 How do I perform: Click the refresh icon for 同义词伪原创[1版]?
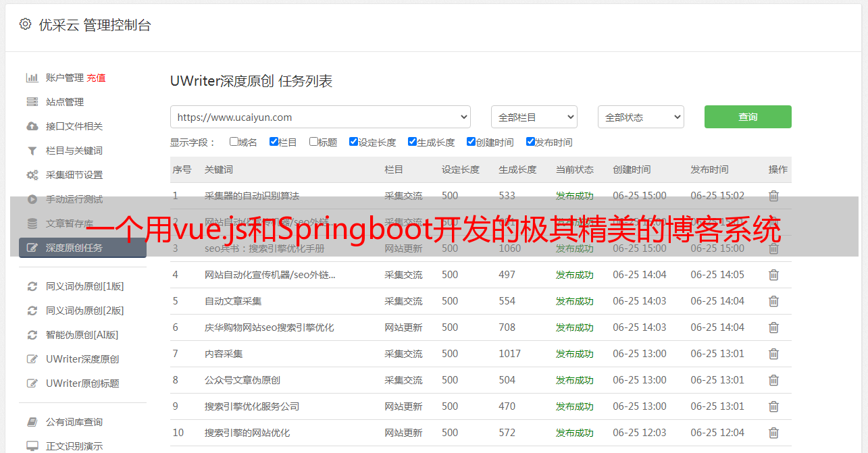(32, 286)
